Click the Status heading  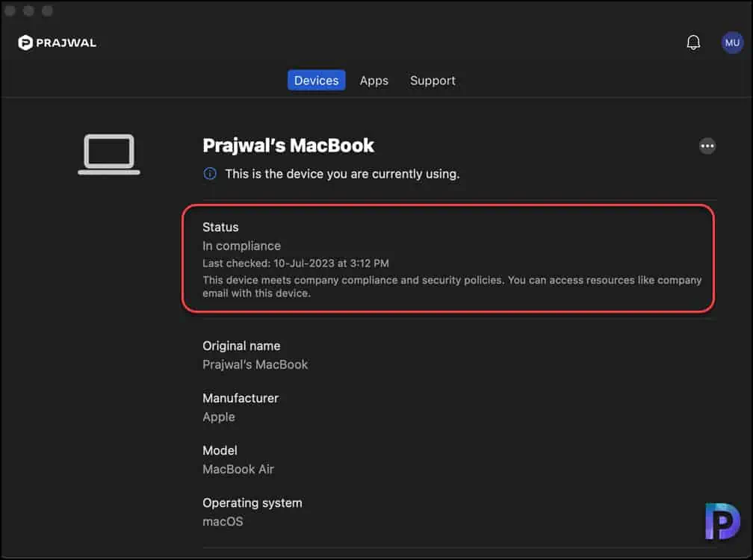[x=220, y=227]
